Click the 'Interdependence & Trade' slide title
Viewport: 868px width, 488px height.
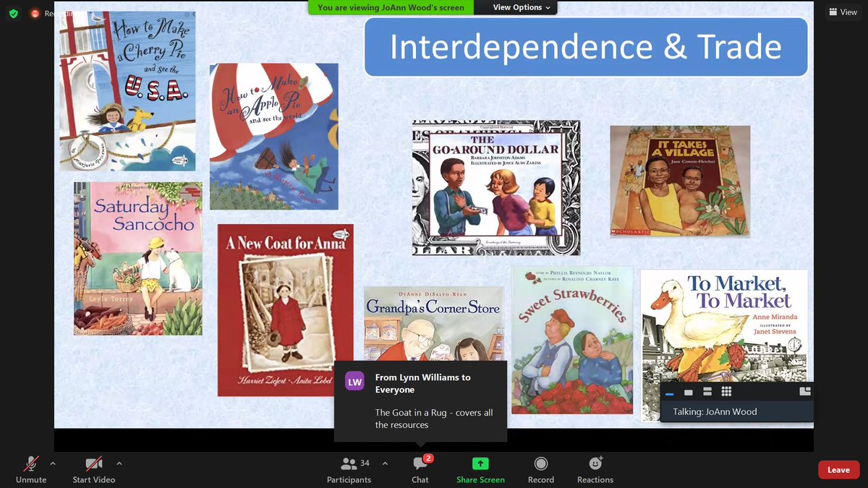(x=586, y=47)
